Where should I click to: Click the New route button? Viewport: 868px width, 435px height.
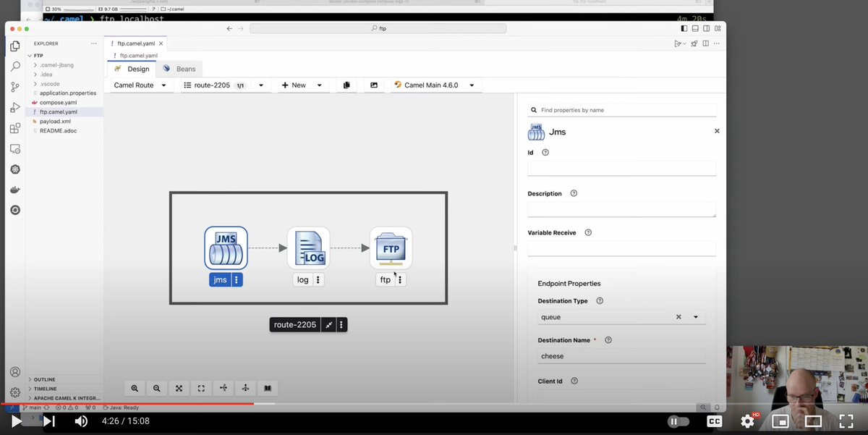tap(294, 85)
